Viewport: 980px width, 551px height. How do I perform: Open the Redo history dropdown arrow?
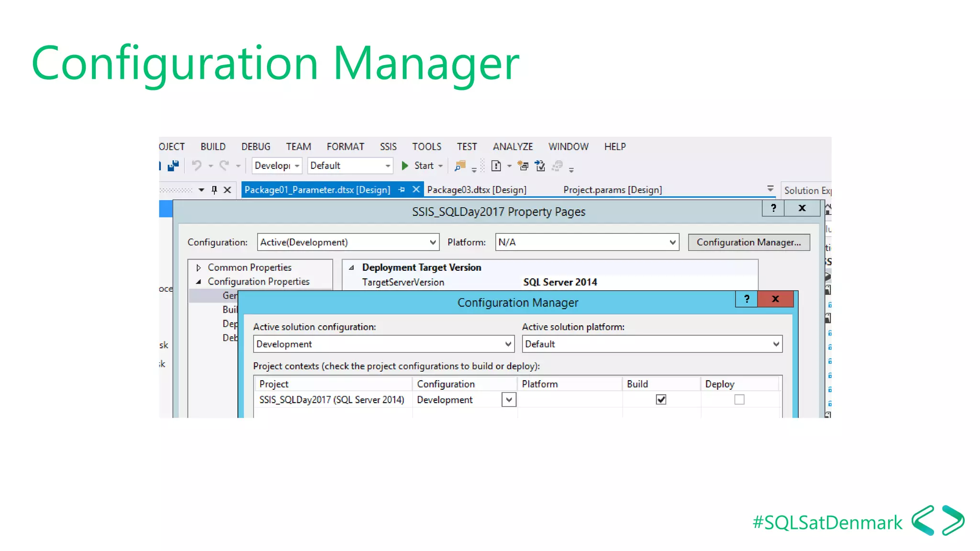tap(238, 166)
